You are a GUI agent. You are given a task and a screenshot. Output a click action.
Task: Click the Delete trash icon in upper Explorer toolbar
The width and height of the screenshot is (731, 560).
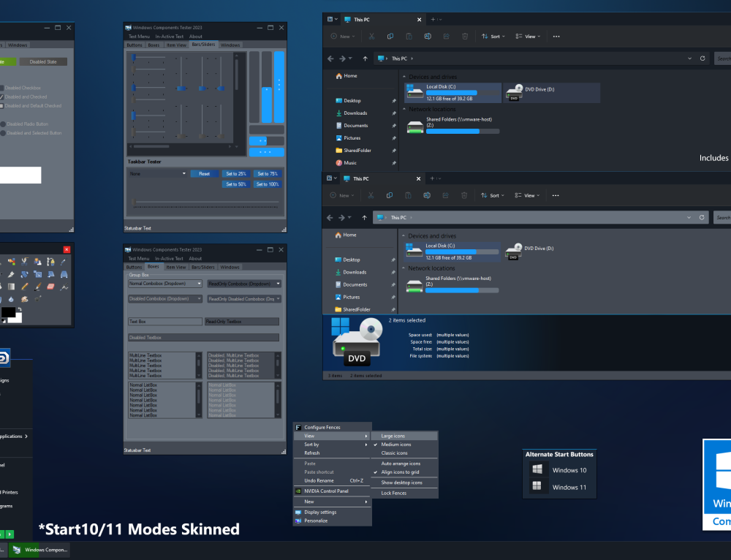[x=465, y=37]
